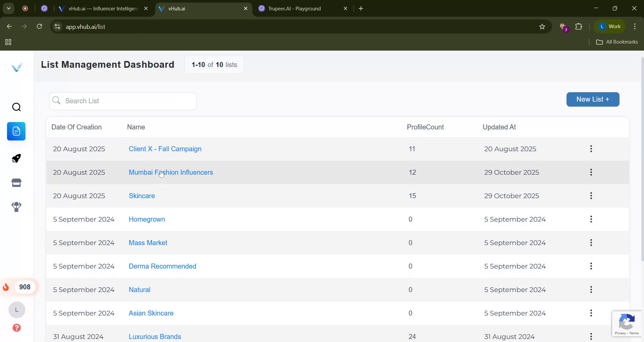Open the Mumbai Fashion Influencers list
644x342 pixels.
click(x=171, y=172)
